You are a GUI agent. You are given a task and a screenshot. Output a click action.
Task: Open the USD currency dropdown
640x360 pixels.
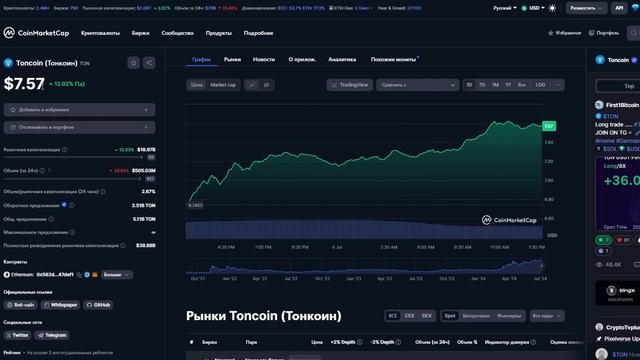coord(533,8)
